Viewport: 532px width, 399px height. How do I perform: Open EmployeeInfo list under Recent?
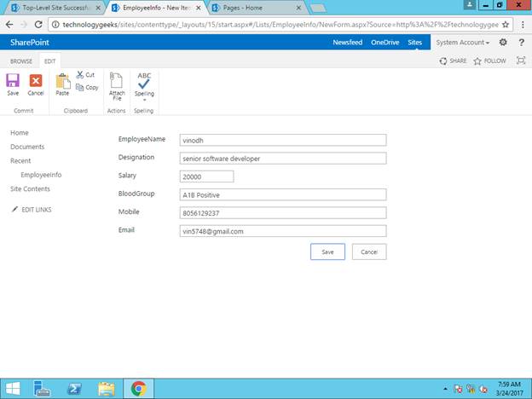[x=41, y=175]
